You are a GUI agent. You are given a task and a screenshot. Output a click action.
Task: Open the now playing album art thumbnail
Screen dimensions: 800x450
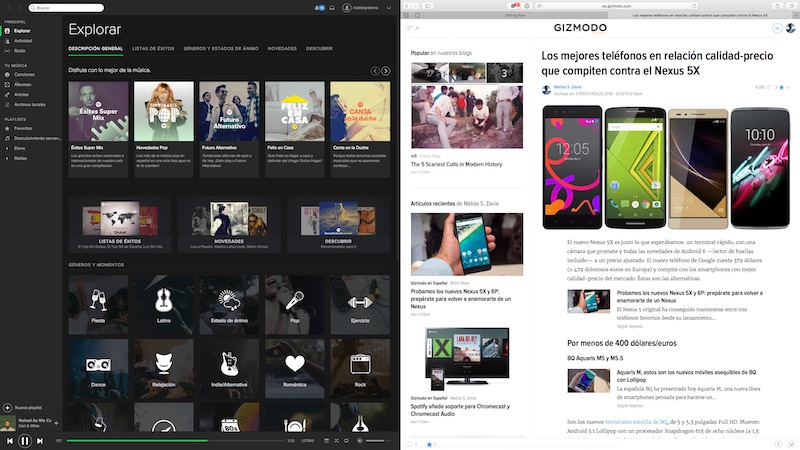pyautogui.click(x=8, y=423)
